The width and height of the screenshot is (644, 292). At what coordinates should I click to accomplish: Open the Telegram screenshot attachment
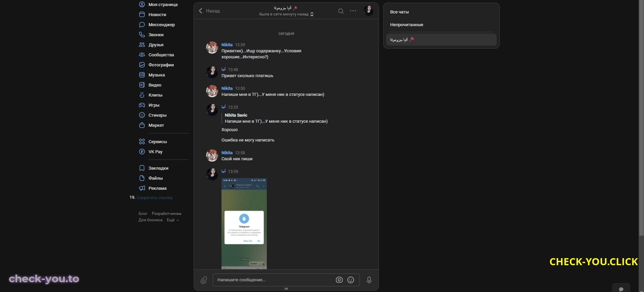click(244, 224)
